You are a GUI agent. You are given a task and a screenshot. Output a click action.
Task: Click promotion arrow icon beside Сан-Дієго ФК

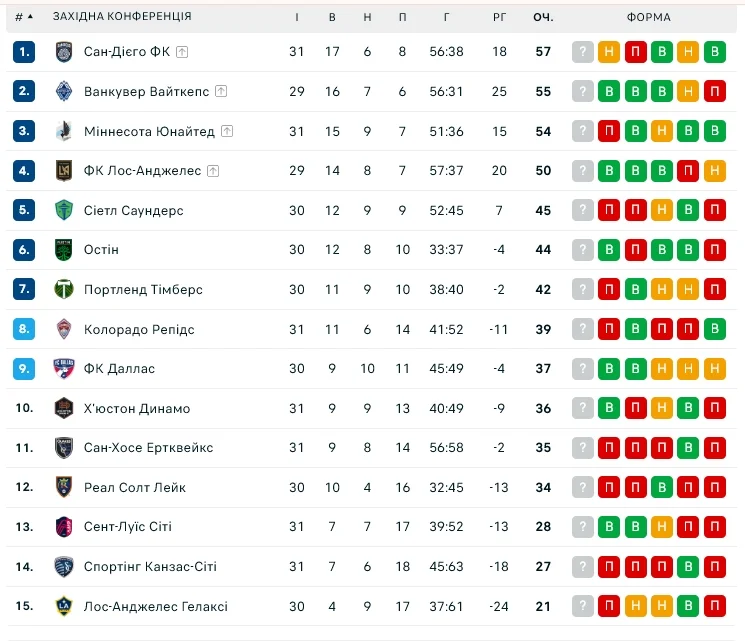183,52
